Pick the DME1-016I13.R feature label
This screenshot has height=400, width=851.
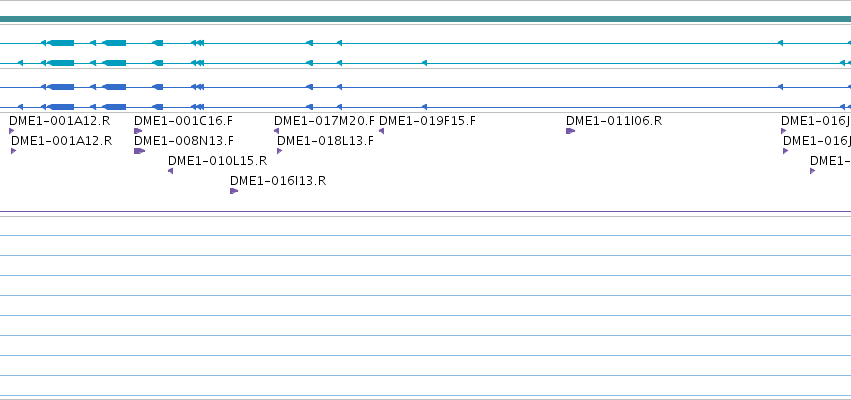[278, 181]
